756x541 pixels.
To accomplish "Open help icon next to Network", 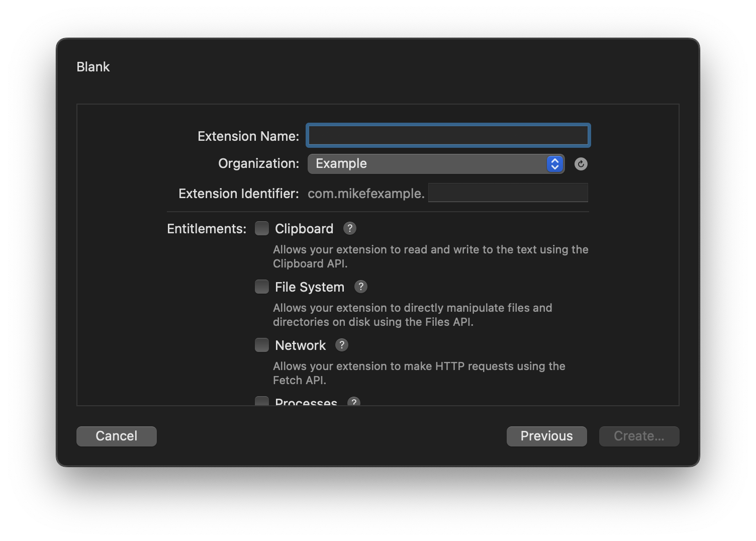I will (x=342, y=345).
